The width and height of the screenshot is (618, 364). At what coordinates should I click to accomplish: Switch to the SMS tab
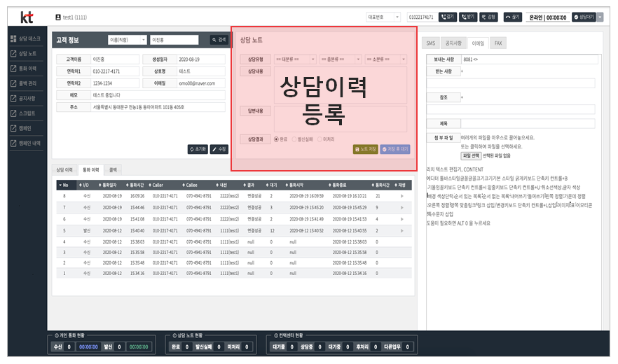(431, 43)
